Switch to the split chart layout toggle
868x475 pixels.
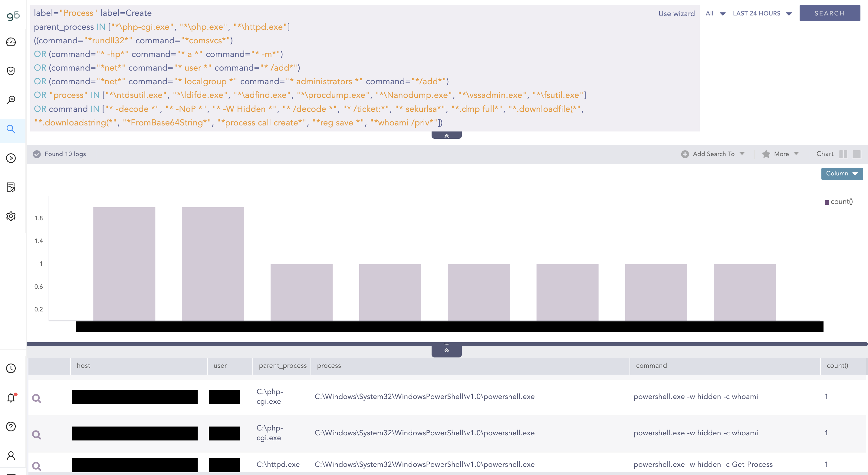(843, 154)
